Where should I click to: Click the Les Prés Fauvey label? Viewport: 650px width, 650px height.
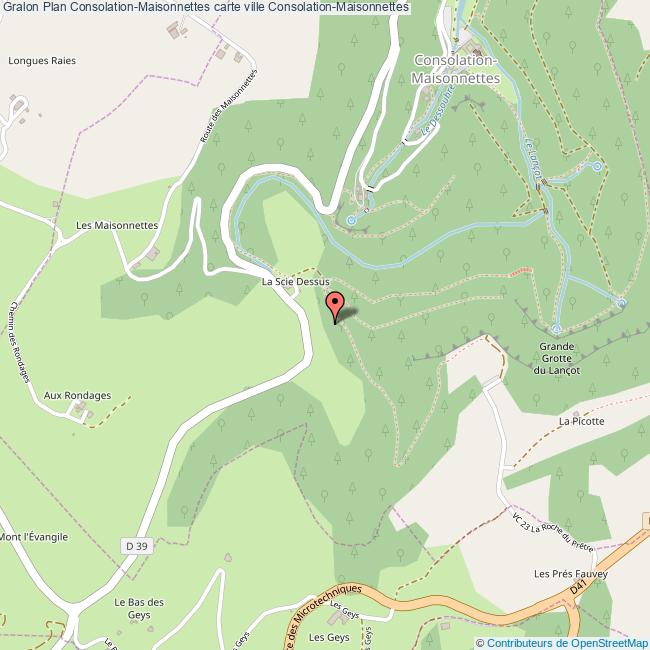[570, 574]
